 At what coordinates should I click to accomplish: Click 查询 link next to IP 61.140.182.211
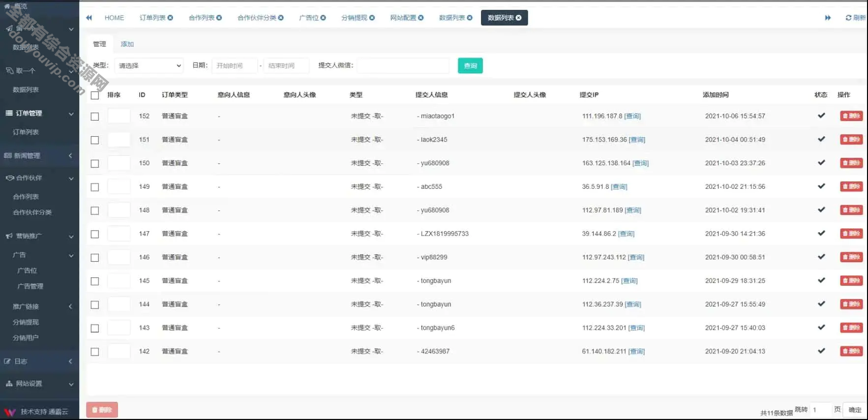636,351
